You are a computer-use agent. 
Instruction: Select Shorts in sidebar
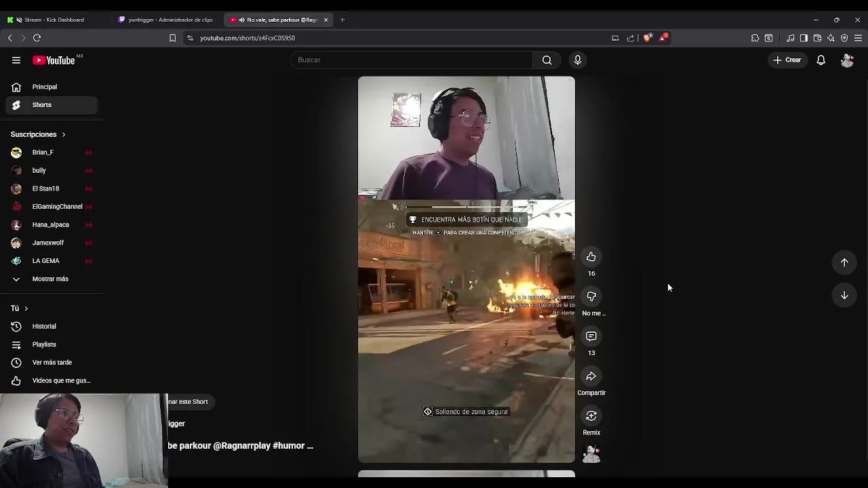pos(52,105)
